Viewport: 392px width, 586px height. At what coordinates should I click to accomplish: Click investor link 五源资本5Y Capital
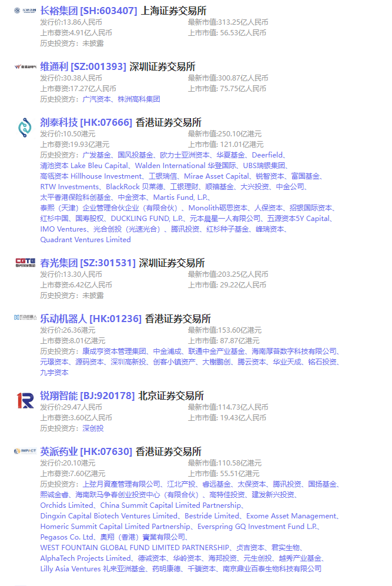(299, 219)
